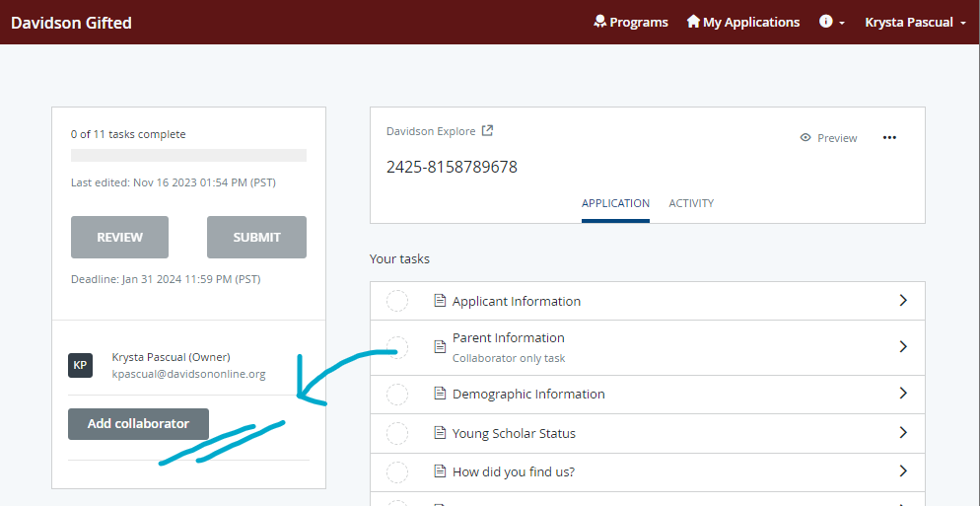Expand Demographic Information with its chevron
The width and height of the screenshot is (980, 506).
coord(902,393)
